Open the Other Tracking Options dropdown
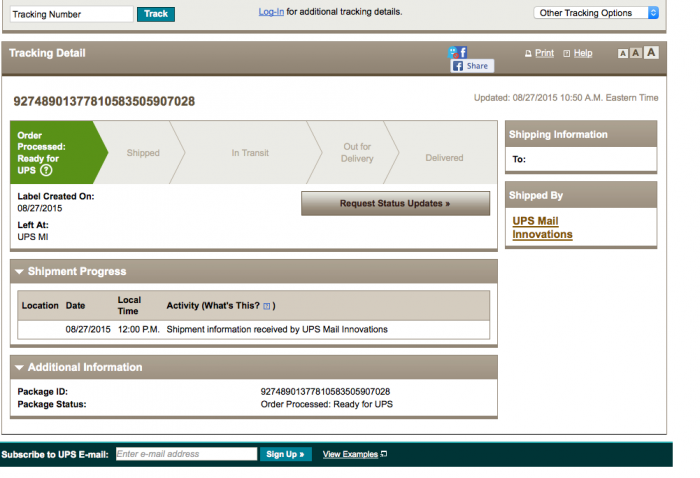Viewport: 700px width, 478px height. coord(596,13)
